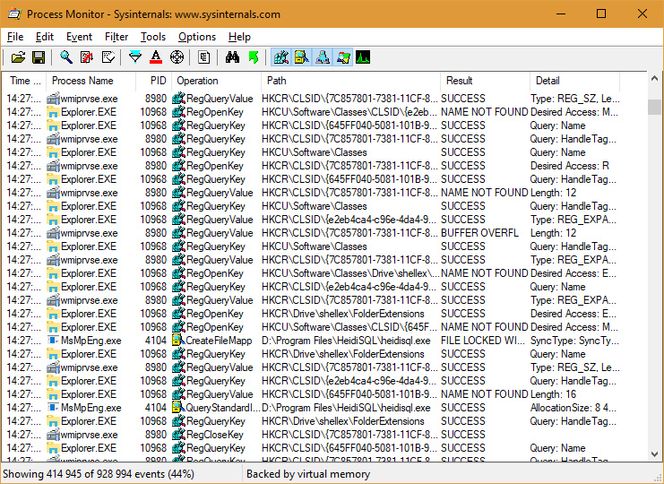The height and width of the screenshot is (484, 664).
Task: Open the Options menu
Action: tap(197, 37)
